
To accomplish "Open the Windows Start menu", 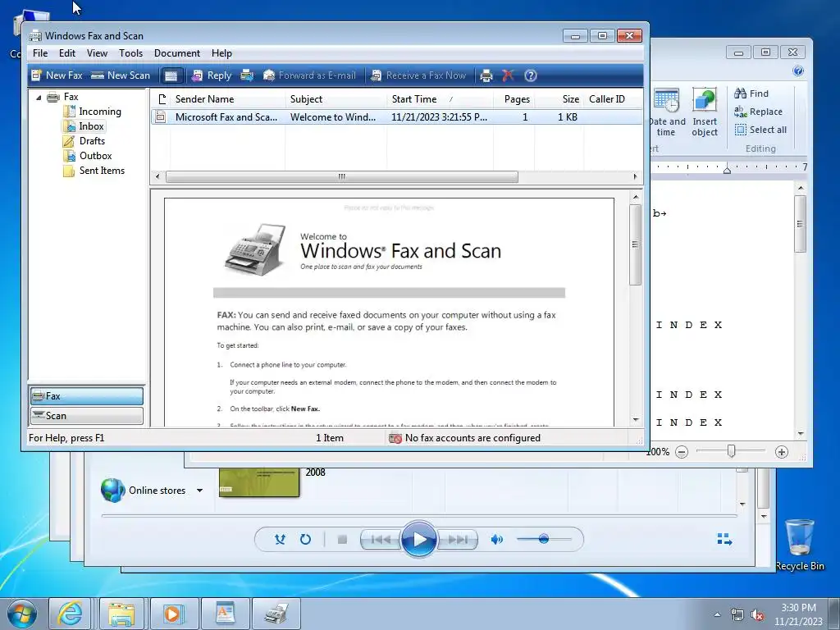I will (x=22, y=614).
